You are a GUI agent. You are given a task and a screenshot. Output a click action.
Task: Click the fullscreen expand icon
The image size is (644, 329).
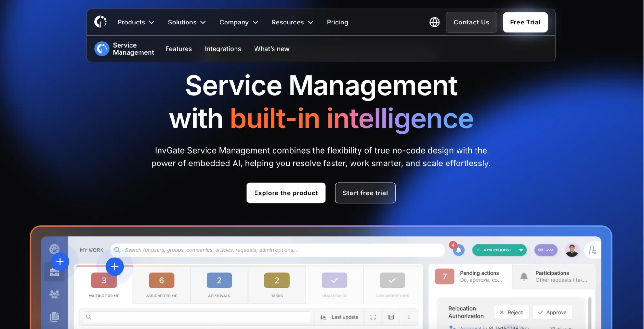point(373,317)
